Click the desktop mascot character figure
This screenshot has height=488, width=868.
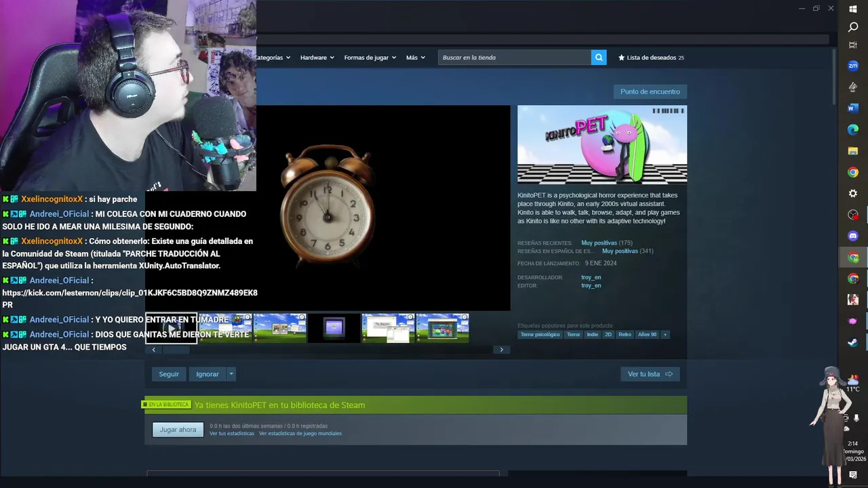831,426
